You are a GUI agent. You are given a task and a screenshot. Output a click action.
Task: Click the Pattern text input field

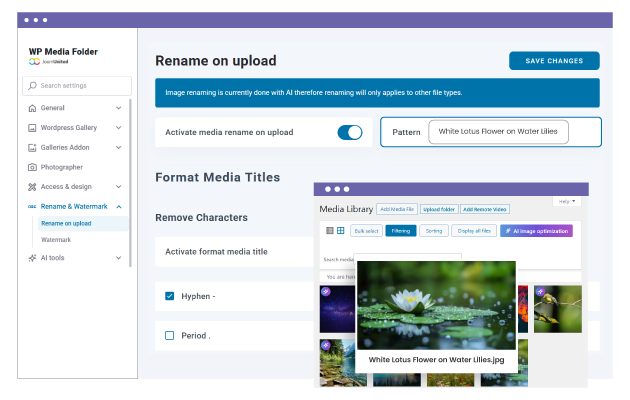coord(497,132)
